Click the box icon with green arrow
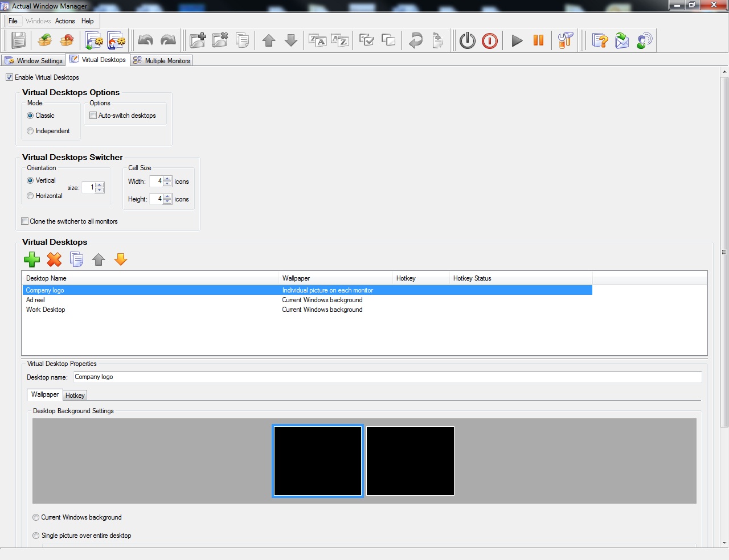 click(44, 40)
